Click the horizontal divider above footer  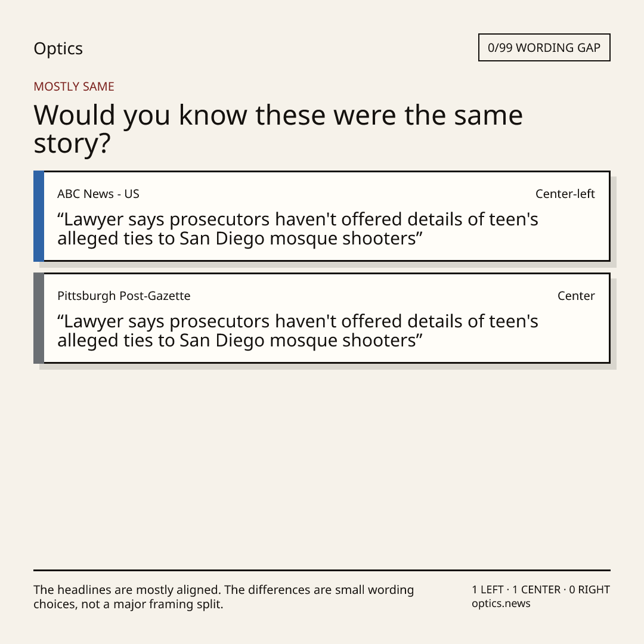coord(322,570)
